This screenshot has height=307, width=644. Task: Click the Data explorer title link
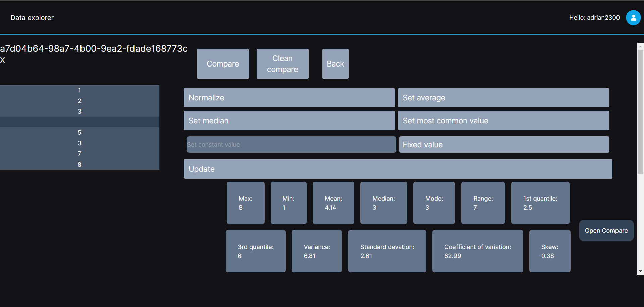[x=32, y=18]
